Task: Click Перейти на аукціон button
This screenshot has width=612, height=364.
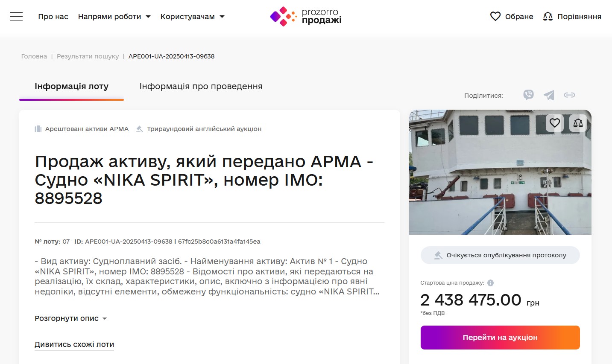Action: click(x=500, y=338)
